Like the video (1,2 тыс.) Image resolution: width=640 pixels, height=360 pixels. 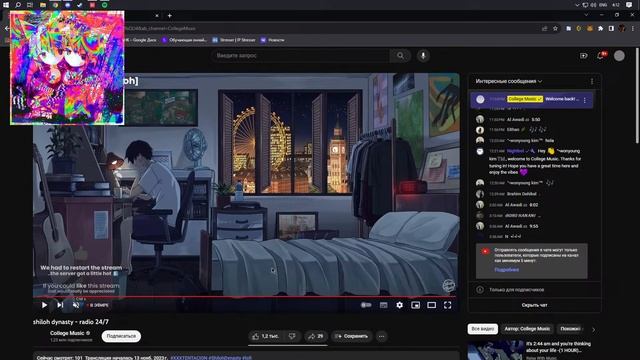pos(265,336)
